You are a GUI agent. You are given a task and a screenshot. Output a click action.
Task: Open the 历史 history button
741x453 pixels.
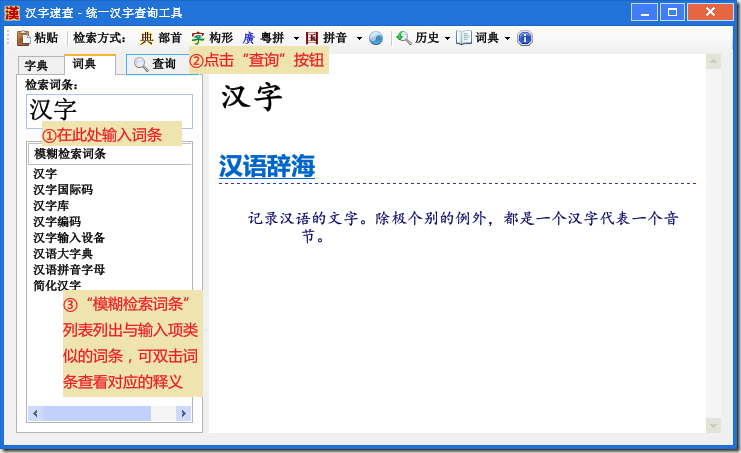pos(418,38)
